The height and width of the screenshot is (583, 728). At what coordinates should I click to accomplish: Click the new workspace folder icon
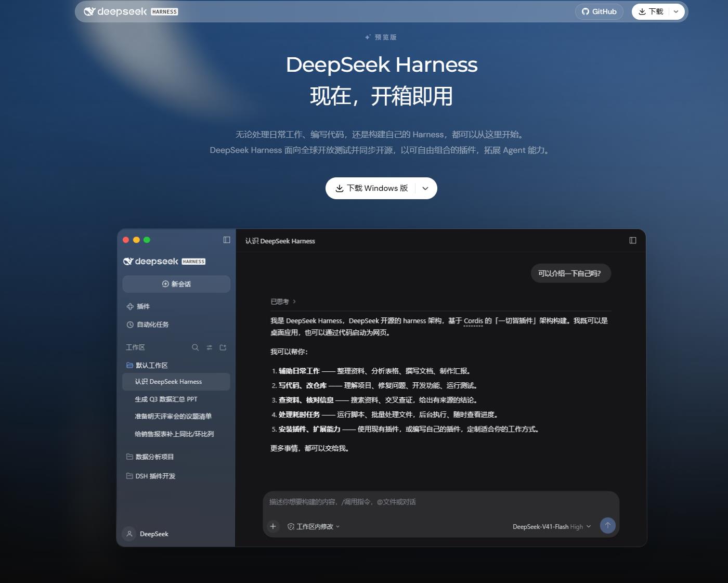pyautogui.click(x=223, y=347)
